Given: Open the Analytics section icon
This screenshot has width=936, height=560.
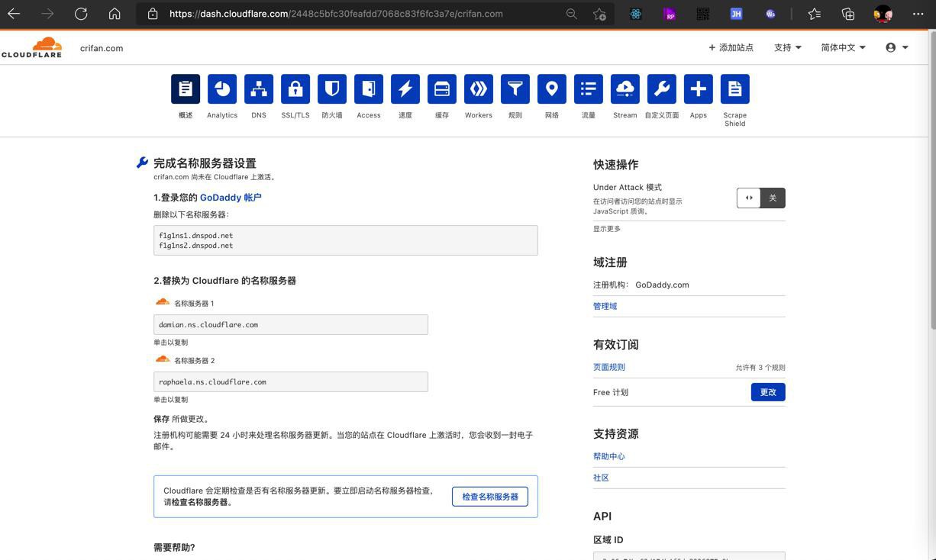Looking at the screenshot, I should point(222,89).
